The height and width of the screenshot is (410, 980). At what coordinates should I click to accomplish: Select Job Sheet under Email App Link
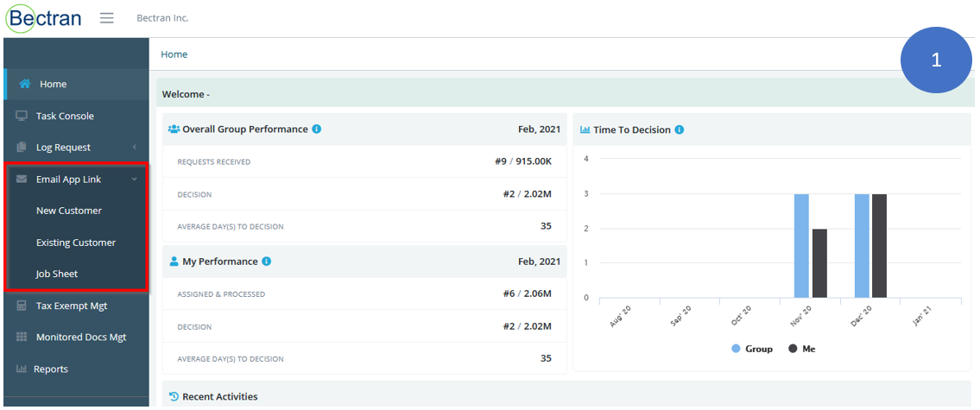(57, 274)
